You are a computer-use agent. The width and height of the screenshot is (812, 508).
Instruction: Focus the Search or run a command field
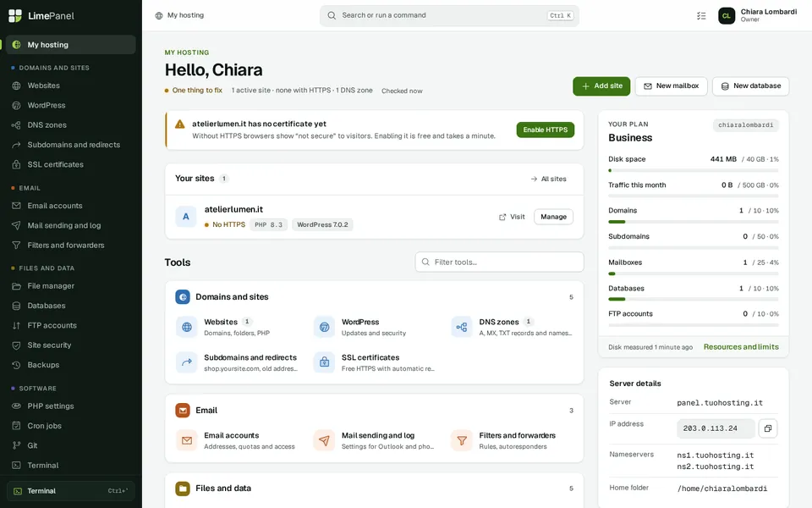(449, 15)
